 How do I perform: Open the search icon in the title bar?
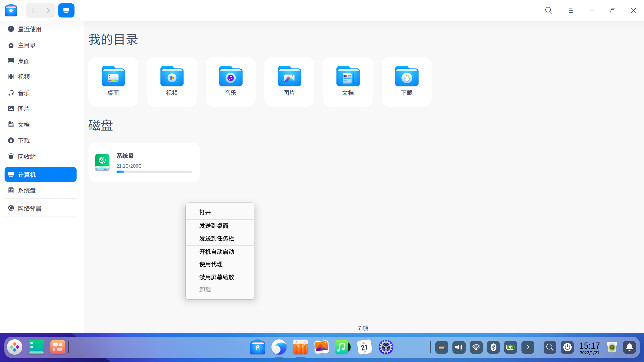tap(548, 10)
